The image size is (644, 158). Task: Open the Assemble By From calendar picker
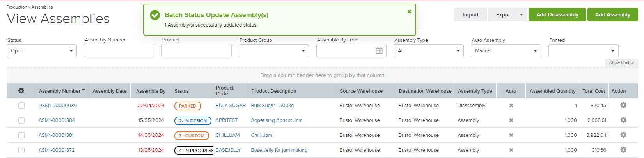coord(379,50)
